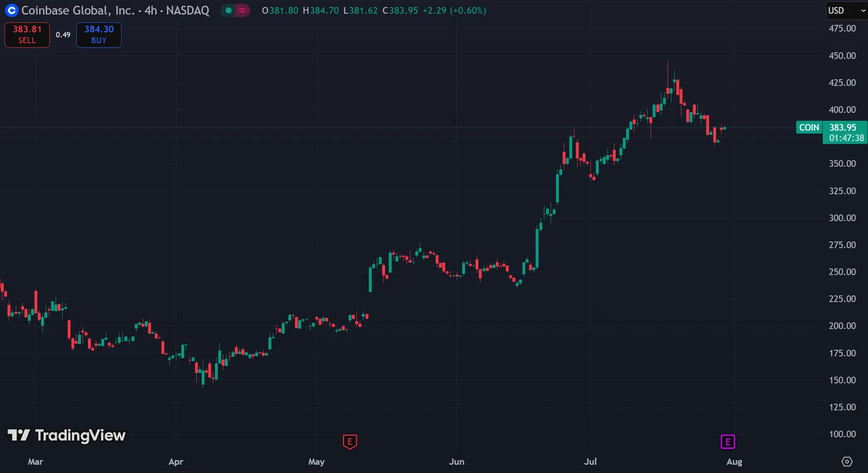The width and height of the screenshot is (868, 473).
Task: Click the TradingView logo
Action: click(66, 435)
